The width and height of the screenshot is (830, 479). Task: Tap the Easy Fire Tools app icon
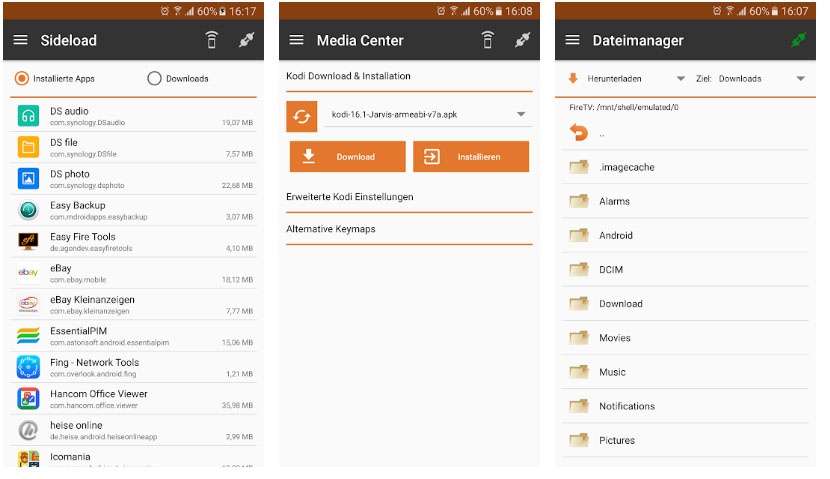tap(28, 242)
